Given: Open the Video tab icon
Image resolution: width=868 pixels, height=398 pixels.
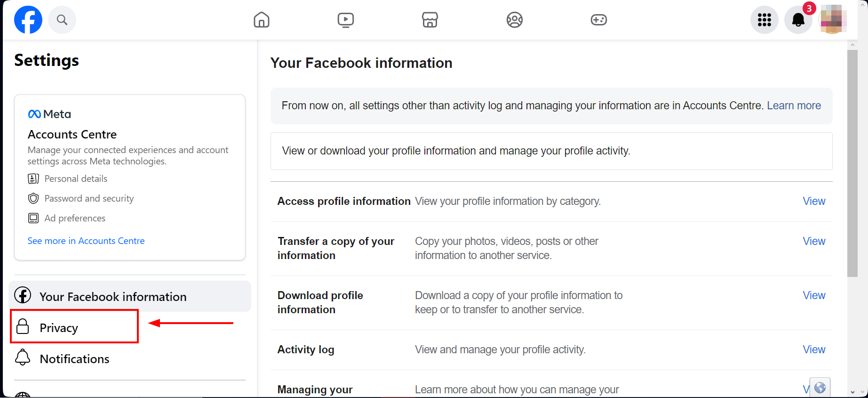Looking at the screenshot, I should [346, 20].
